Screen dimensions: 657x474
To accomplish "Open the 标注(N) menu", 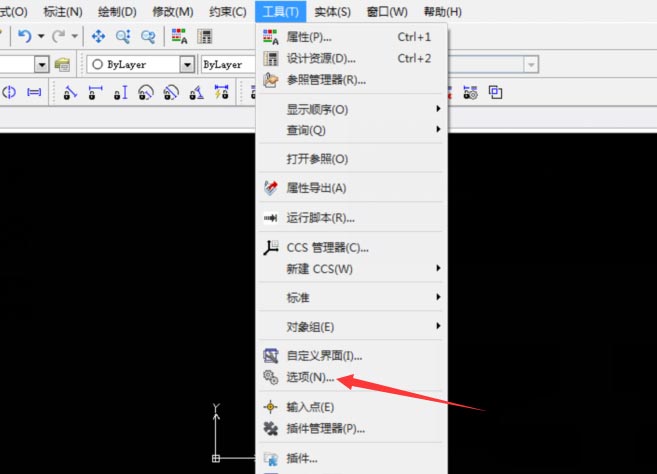I will coord(63,12).
